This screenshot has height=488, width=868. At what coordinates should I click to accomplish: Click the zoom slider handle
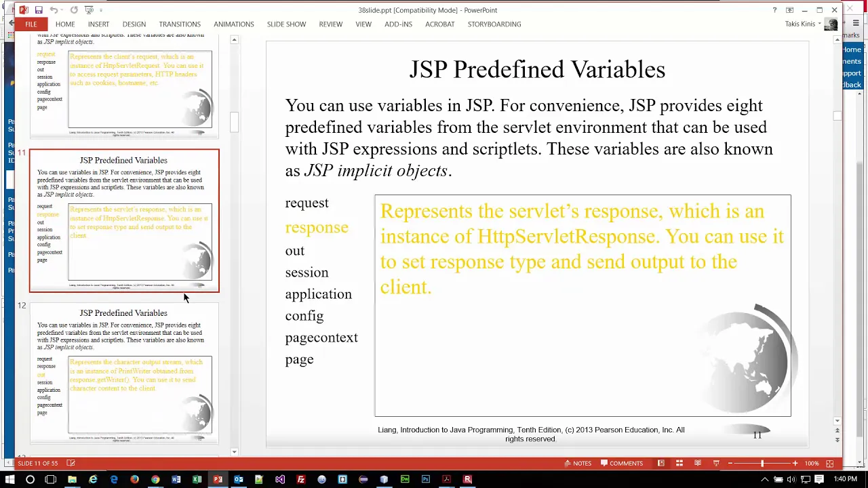(x=762, y=464)
